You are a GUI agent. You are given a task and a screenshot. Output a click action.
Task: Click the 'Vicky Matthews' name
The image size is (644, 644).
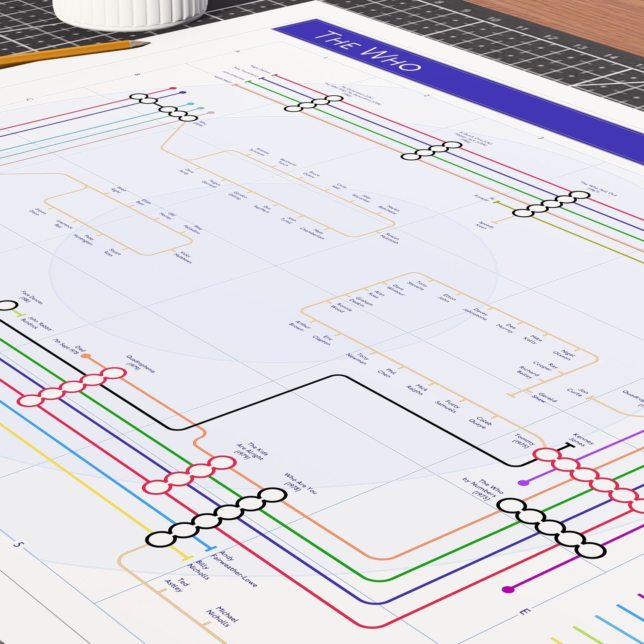coord(183,257)
